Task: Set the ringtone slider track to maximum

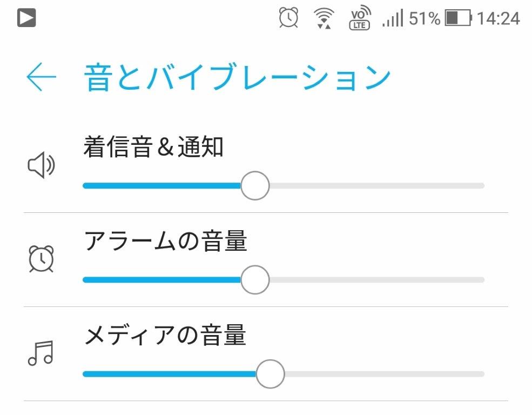Action: [x=482, y=186]
